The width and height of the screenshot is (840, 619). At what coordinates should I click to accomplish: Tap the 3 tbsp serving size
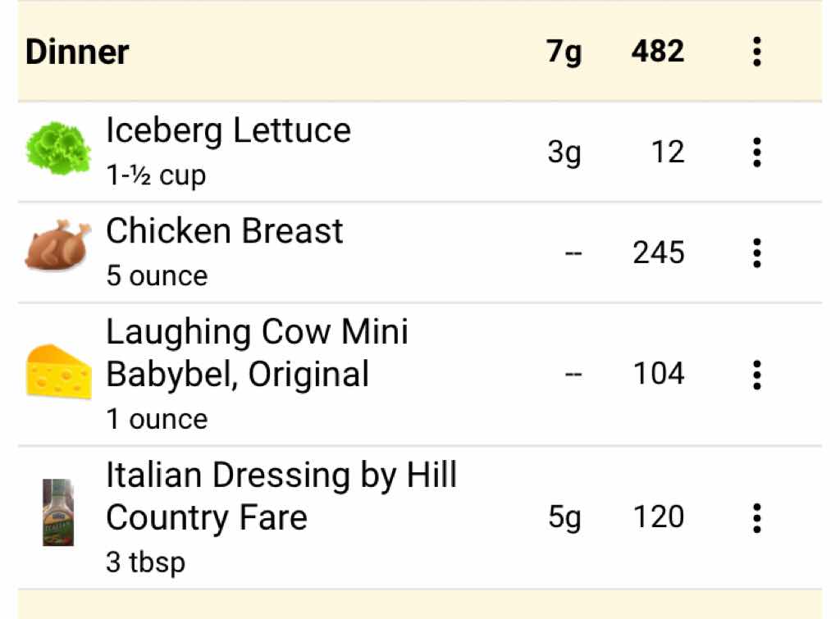click(145, 563)
